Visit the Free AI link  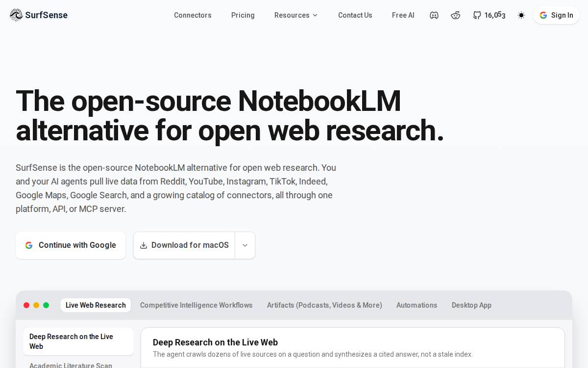tap(403, 15)
